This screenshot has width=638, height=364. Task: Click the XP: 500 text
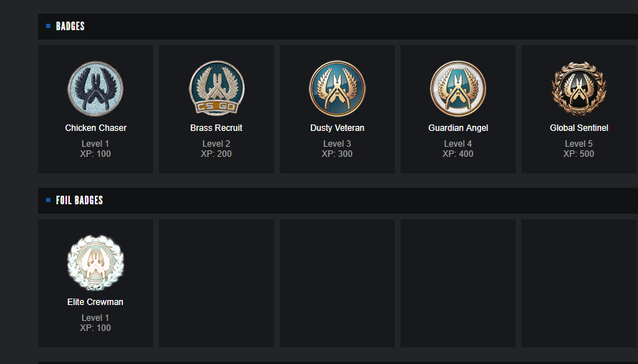pos(579,154)
